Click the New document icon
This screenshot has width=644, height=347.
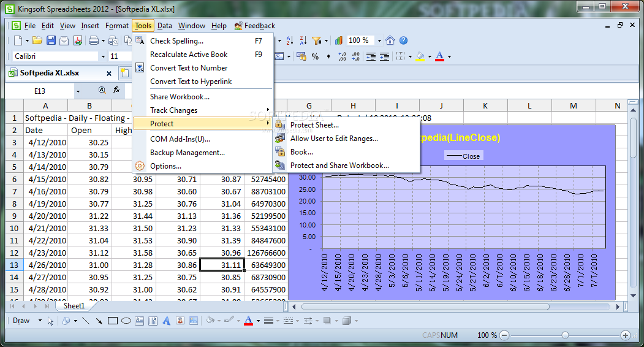point(18,40)
